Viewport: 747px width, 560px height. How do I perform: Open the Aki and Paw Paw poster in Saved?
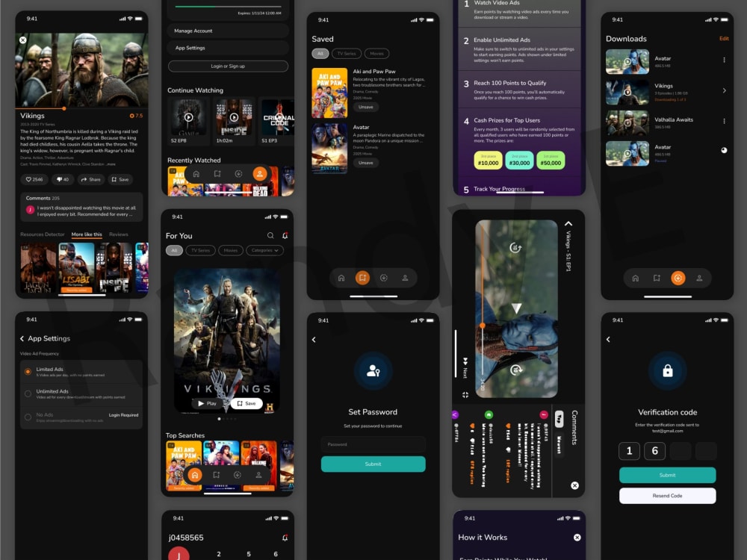tap(329, 93)
